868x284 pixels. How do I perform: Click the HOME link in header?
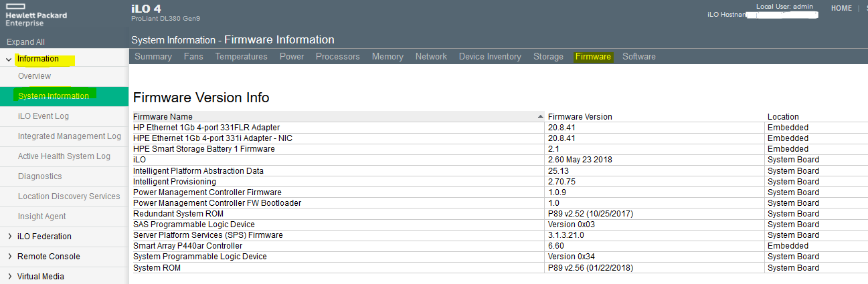tap(841, 9)
